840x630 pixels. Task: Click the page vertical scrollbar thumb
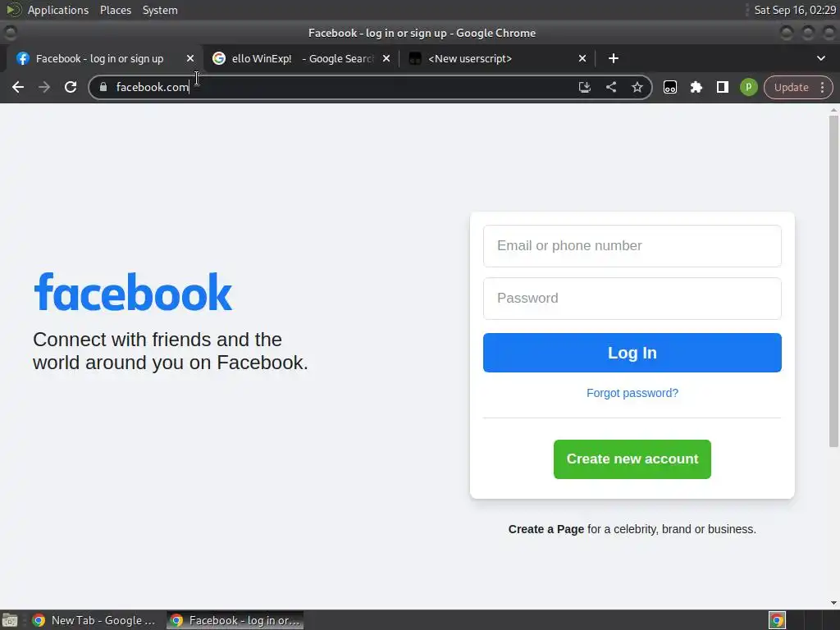pyautogui.click(x=833, y=281)
